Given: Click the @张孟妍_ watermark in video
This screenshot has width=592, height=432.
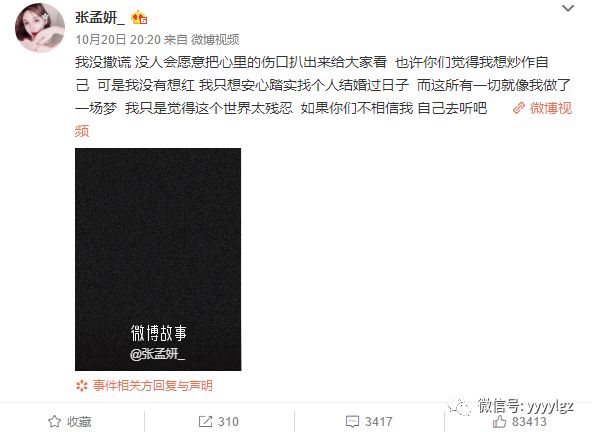Looking at the screenshot, I should [x=157, y=354].
